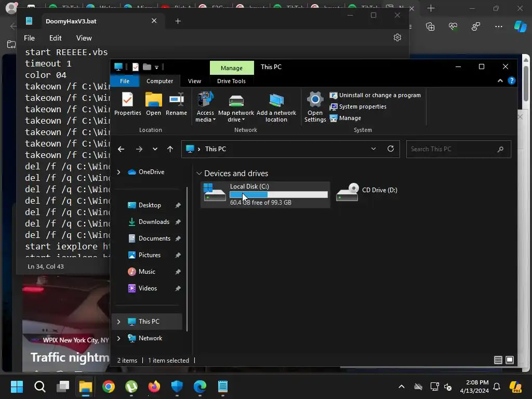Open Google Chrome from taskbar

click(x=109, y=387)
